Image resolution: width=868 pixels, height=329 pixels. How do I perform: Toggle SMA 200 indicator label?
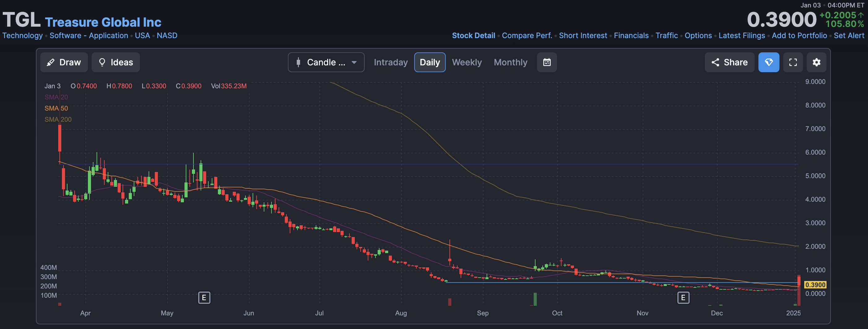pos(58,119)
